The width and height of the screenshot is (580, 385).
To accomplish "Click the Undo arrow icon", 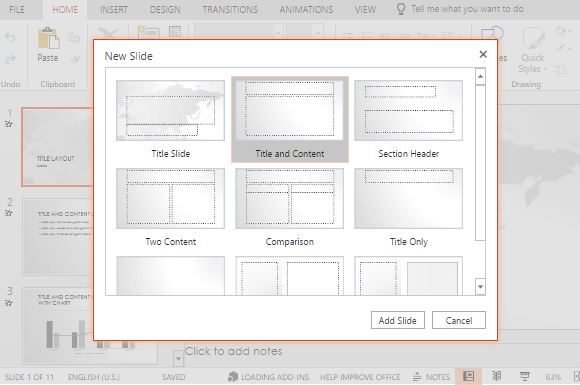I will click(10, 37).
